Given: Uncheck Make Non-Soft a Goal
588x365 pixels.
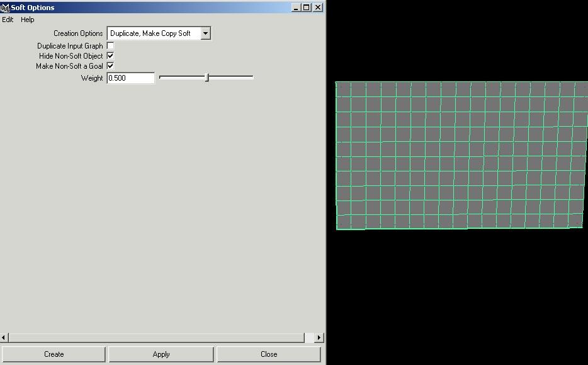Looking at the screenshot, I should tap(110, 66).
